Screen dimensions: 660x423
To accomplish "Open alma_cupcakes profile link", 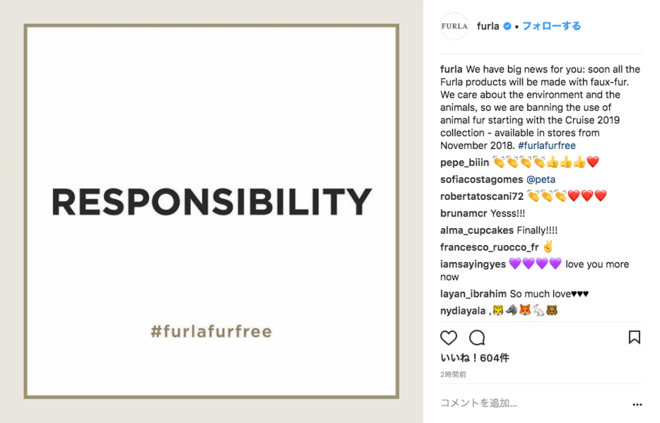I will 477,231.
